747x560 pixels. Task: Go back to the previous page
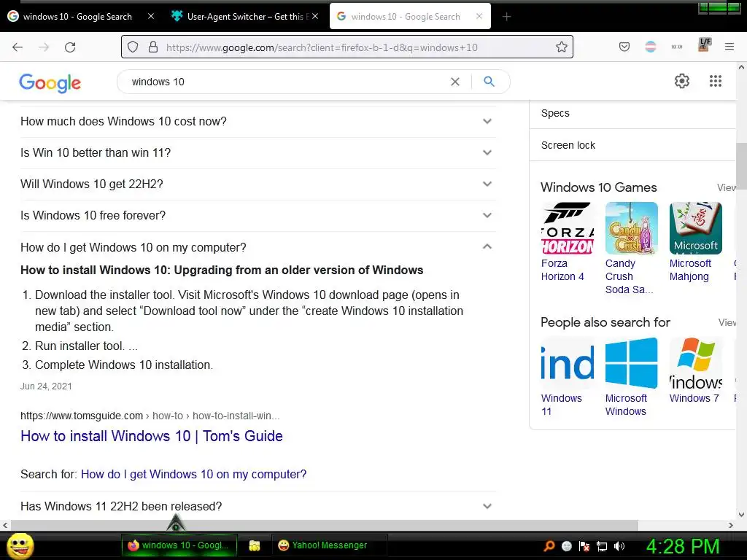tap(18, 47)
